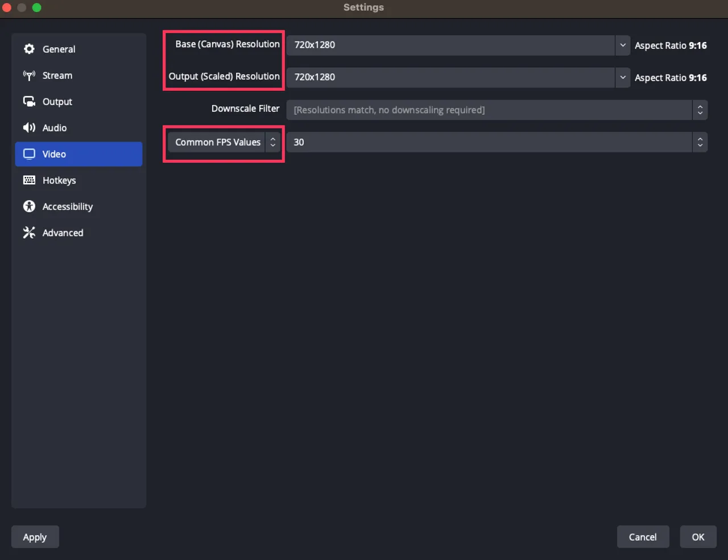Expand the Output (Scaled) Resolution dropdown arrow
The height and width of the screenshot is (560, 728).
623,77
